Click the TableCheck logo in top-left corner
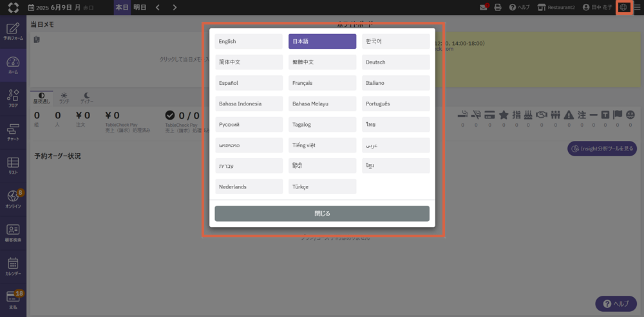This screenshot has height=317, width=644. click(x=13, y=7)
